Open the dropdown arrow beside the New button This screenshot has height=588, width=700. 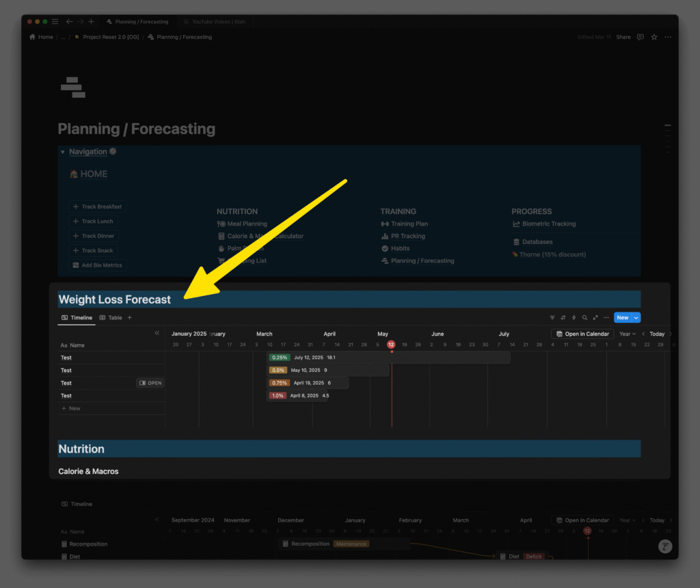pos(636,318)
